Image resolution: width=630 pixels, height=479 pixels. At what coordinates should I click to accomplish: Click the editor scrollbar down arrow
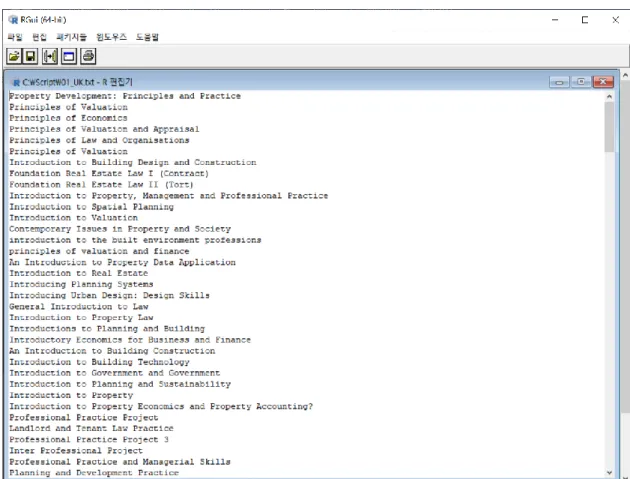(x=610, y=473)
